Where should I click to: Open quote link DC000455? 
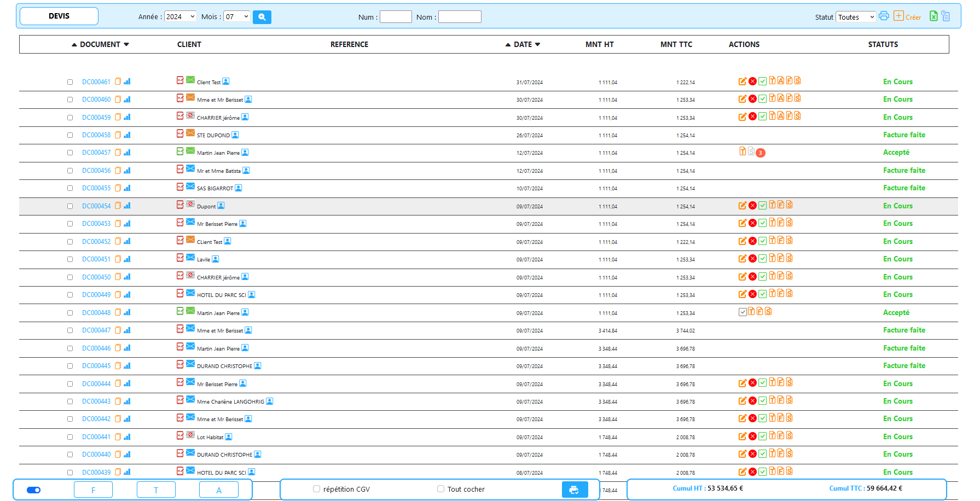[96, 188]
